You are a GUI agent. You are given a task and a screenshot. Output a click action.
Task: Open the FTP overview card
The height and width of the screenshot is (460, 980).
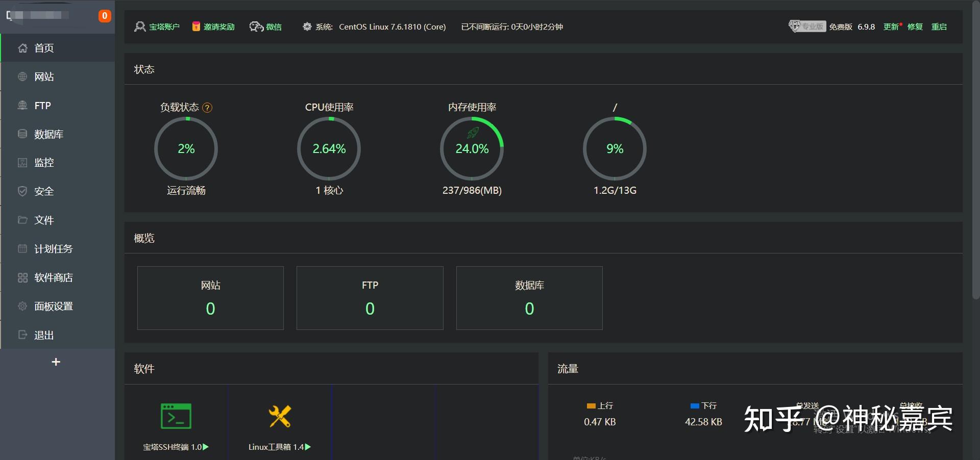pyautogui.click(x=370, y=298)
